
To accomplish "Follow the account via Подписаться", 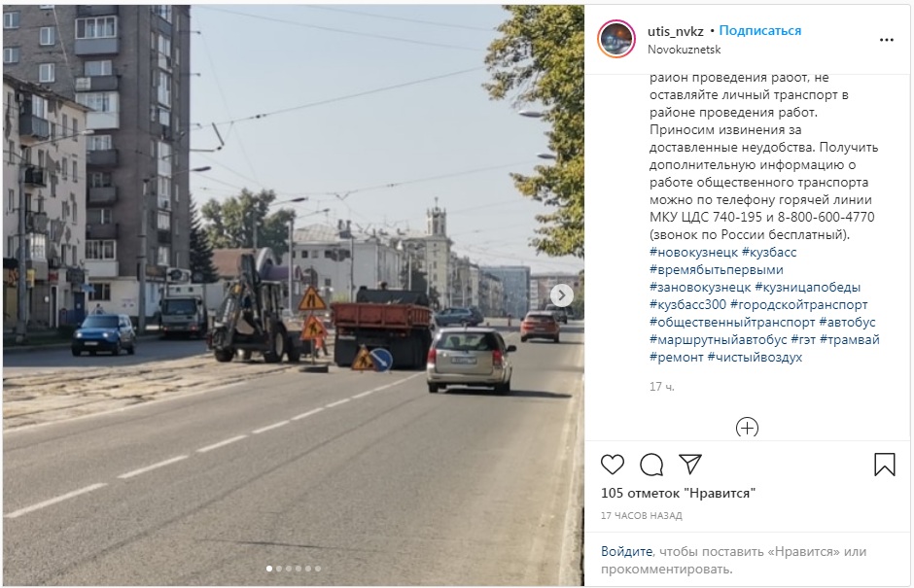I will pyautogui.click(x=760, y=30).
